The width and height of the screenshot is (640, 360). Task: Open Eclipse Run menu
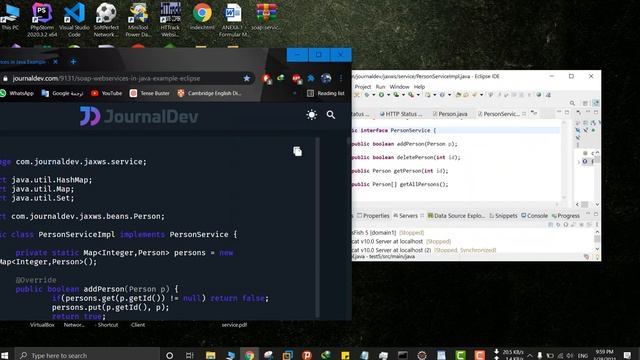click(380, 87)
